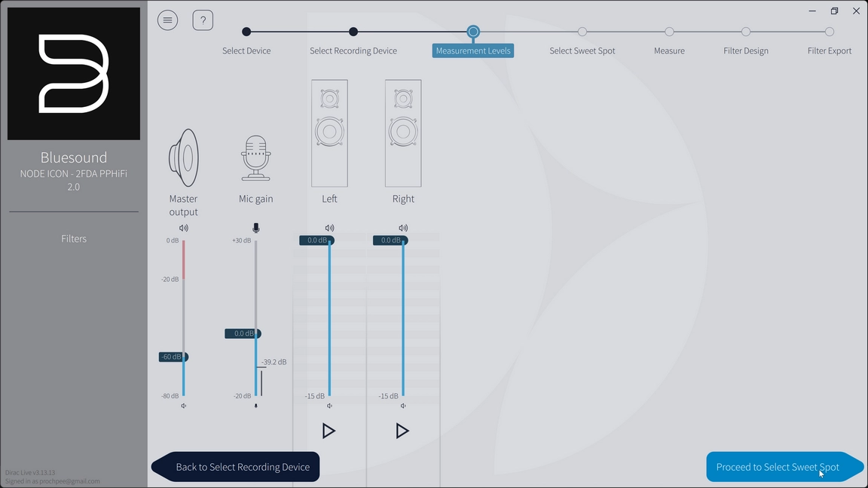Screen dimensions: 868x488
Task: Click the Master output speaker icon
Action: click(183, 158)
